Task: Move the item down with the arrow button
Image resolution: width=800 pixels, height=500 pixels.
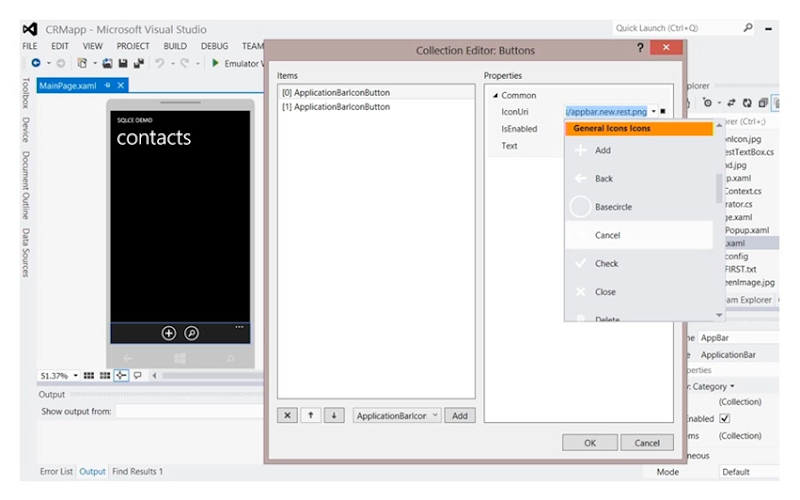Action: tap(334, 415)
